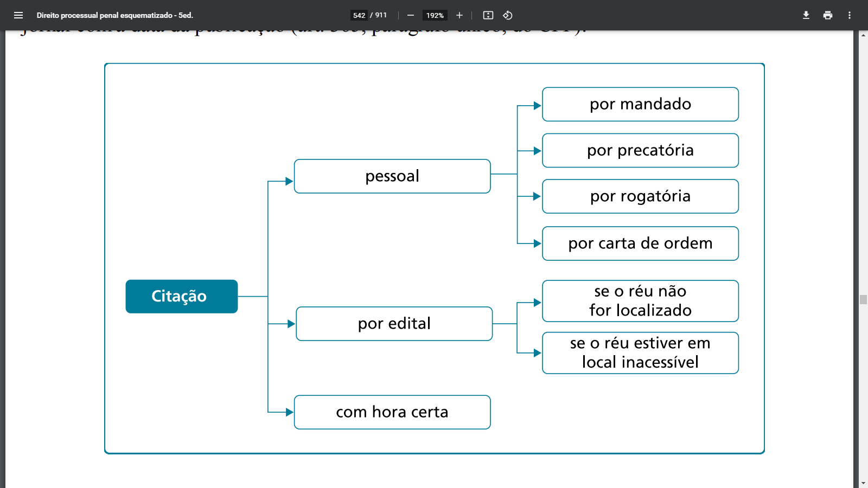Click the page number field showing 542
This screenshot has height=488, width=868.
(359, 15)
